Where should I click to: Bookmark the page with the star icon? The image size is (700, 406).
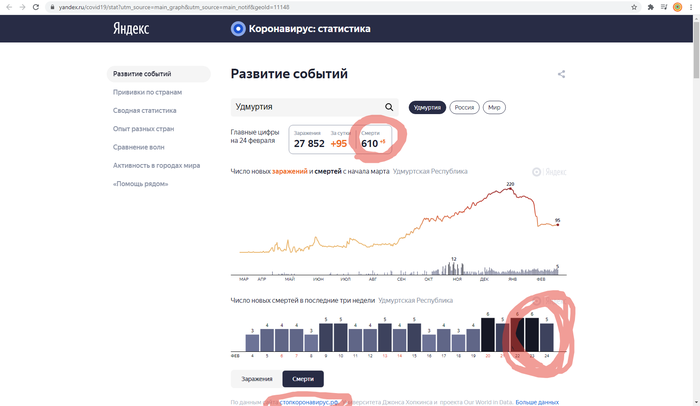(634, 6)
